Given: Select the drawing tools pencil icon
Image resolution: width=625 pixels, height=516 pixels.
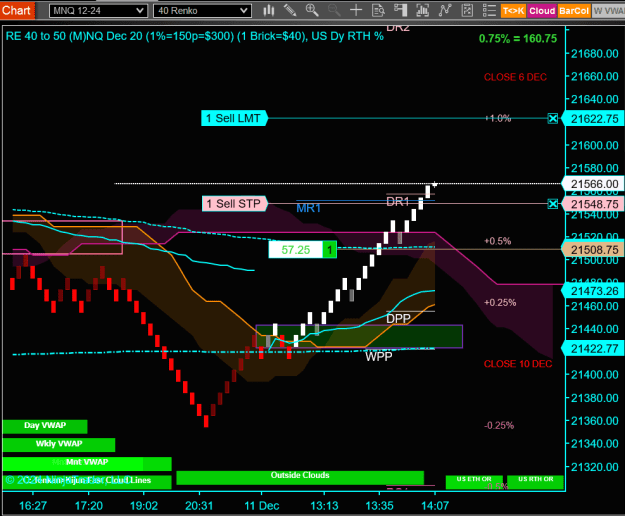Looking at the screenshot, I should pyautogui.click(x=290, y=10).
